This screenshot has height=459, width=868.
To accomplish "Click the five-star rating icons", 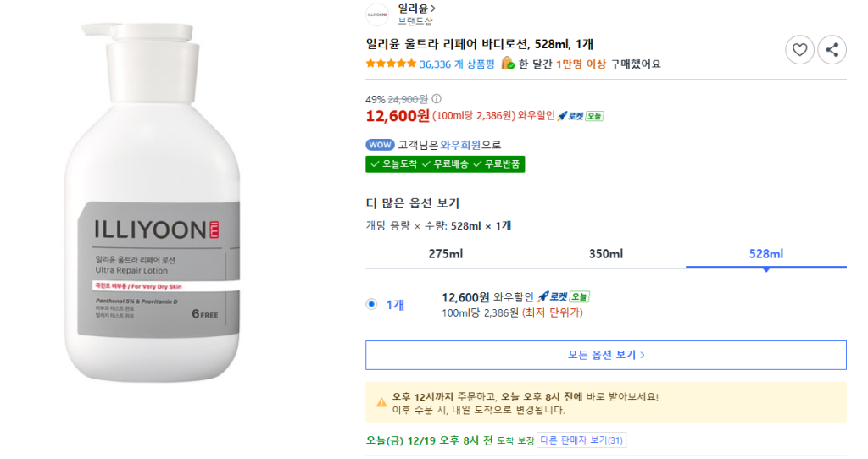I will point(391,64).
